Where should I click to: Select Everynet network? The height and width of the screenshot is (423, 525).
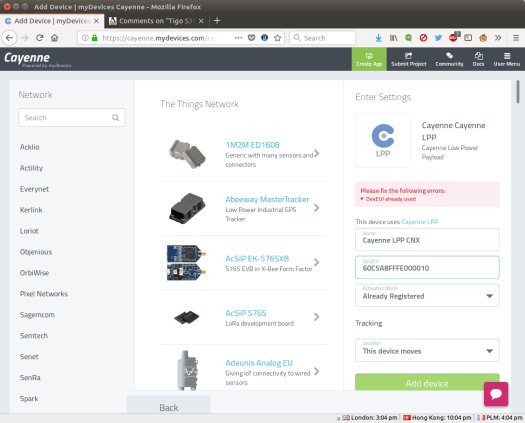[34, 189]
